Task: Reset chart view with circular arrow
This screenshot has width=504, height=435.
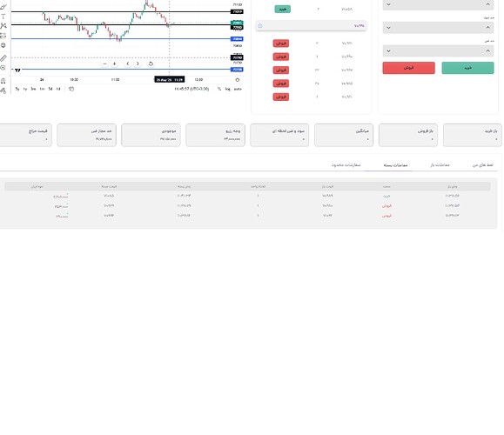Action: point(151,64)
